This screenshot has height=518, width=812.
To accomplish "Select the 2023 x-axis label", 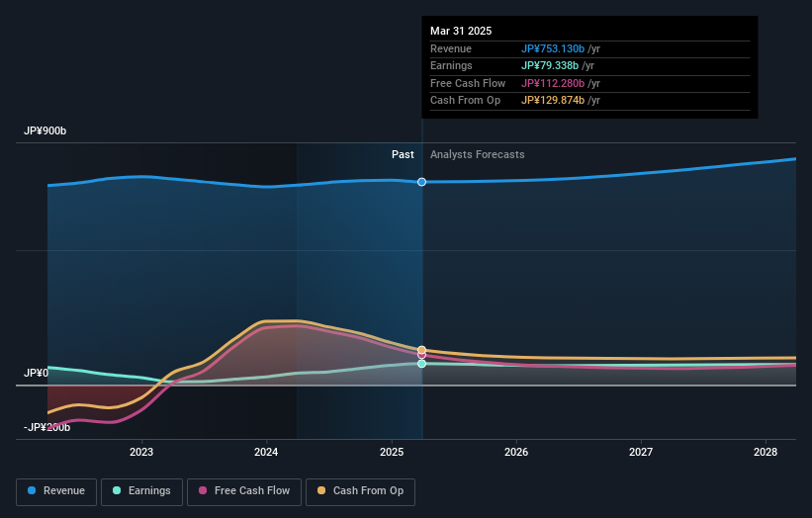I will click(141, 452).
